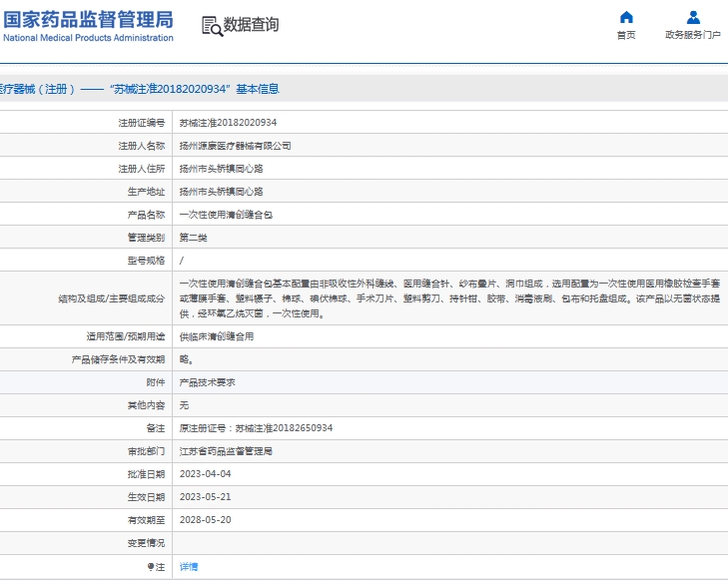The height and width of the screenshot is (588, 728).
Task: Click the 首页 label
Action: coord(626,35)
